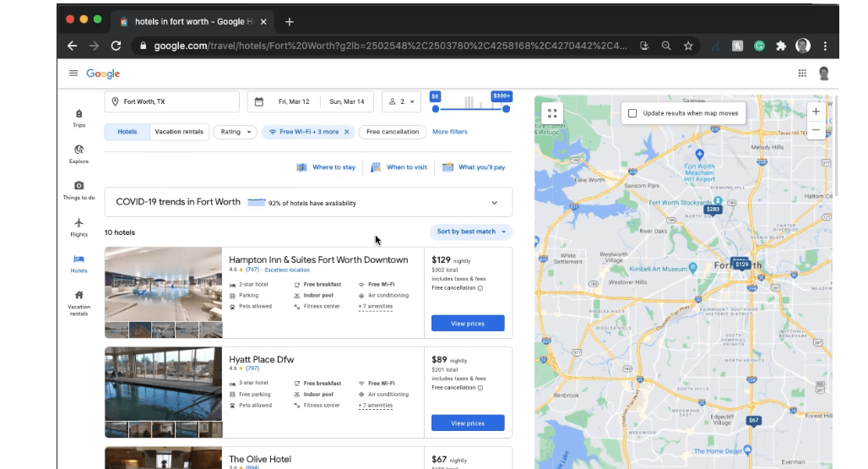Open the Google apps grid
The height and width of the screenshot is (469, 868).
pos(802,73)
